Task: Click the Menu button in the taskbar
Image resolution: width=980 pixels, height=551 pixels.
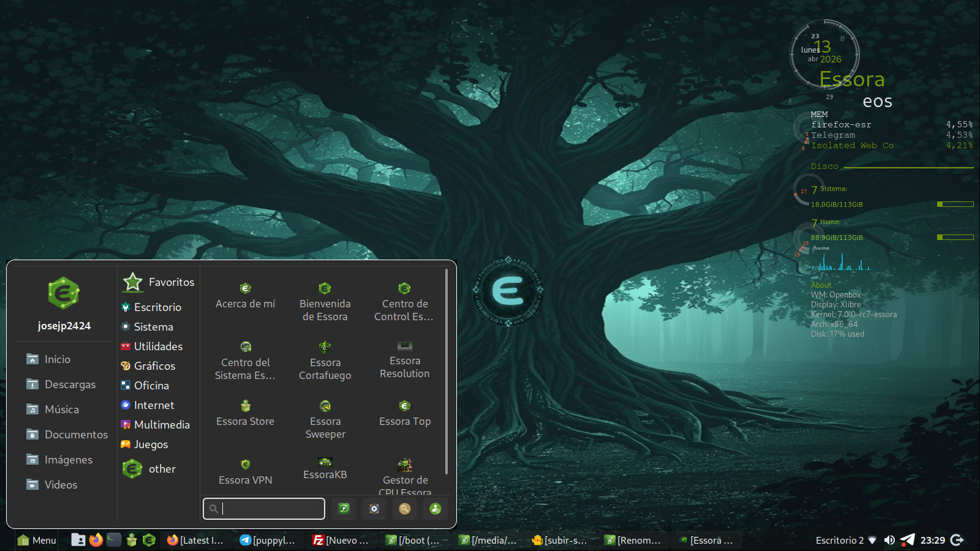Action: (x=37, y=540)
